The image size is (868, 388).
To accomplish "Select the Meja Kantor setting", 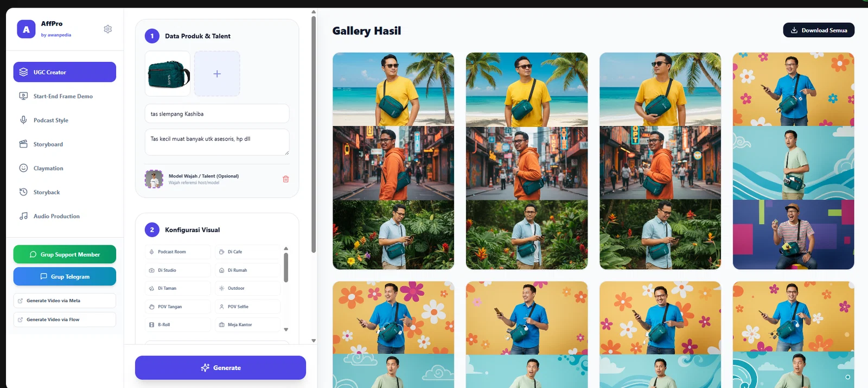I will (x=247, y=325).
